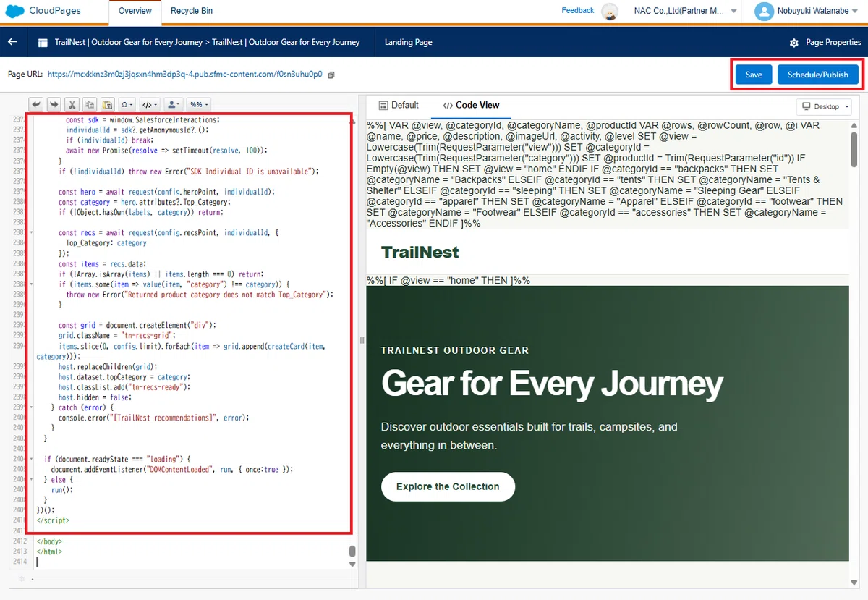Open the AMPscript %% dropdown
This screenshot has width=868, height=600.
[198, 104]
